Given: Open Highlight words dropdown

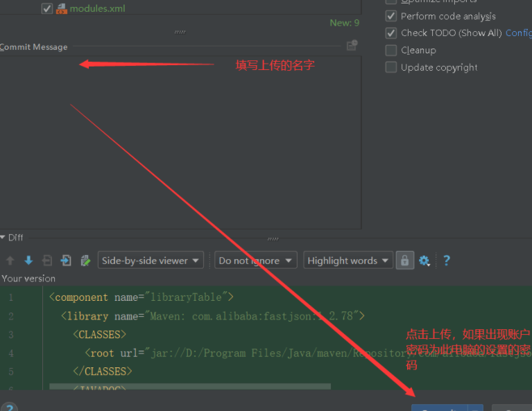Looking at the screenshot, I should [348, 260].
